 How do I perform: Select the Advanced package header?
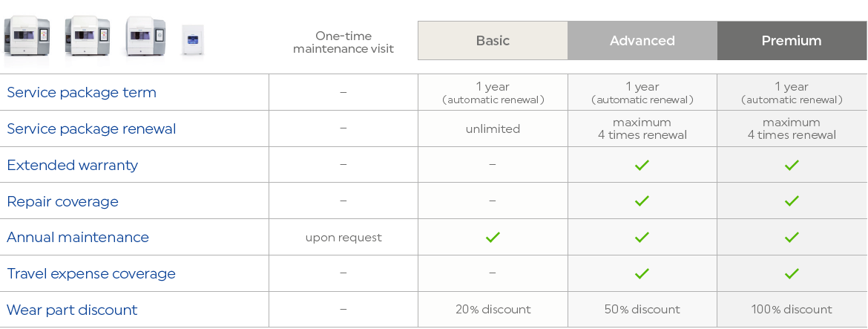[642, 40]
